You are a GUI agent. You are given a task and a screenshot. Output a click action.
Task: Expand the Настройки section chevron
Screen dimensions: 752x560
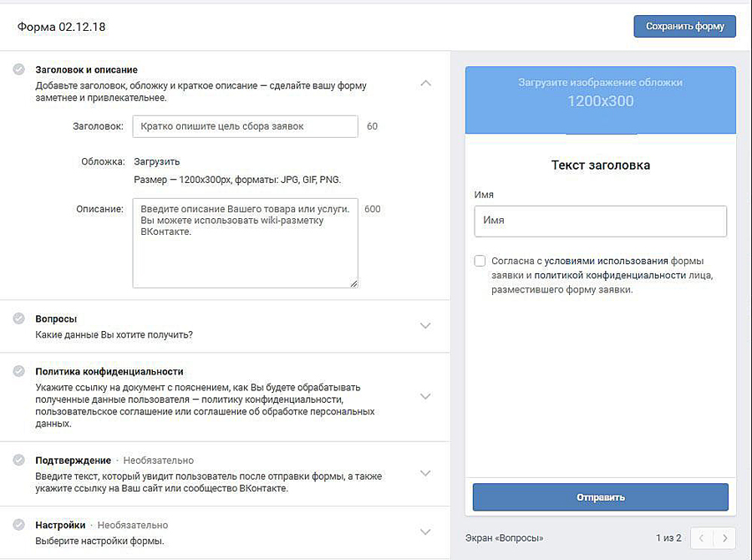coord(425,532)
